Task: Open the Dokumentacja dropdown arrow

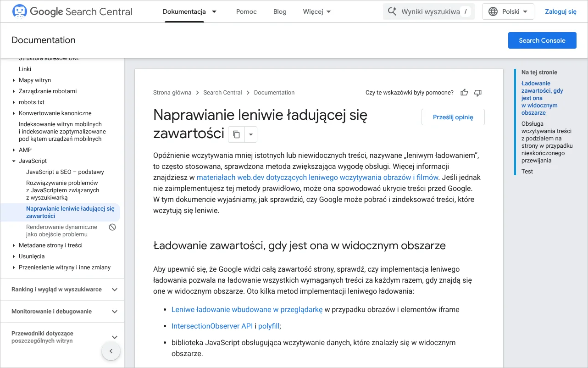Action: [x=214, y=11]
